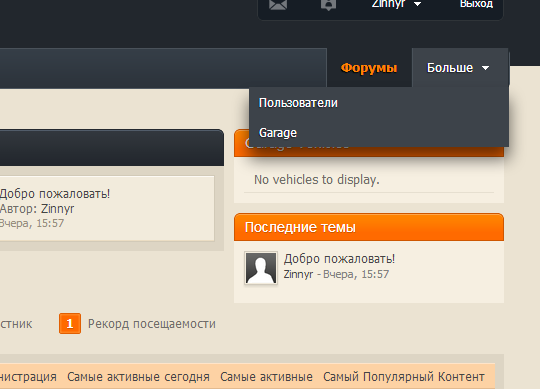
Task: Open the messages envelope icon
Action: point(278,4)
